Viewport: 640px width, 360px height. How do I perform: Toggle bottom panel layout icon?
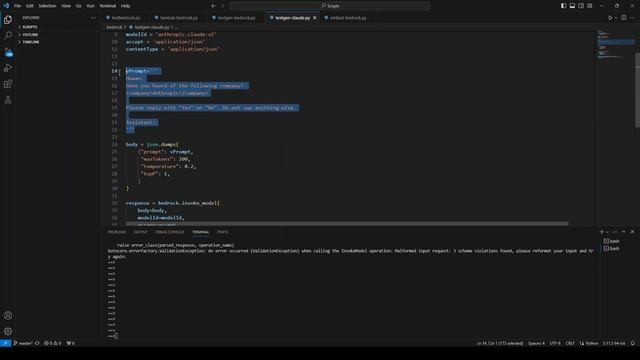point(572,6)
